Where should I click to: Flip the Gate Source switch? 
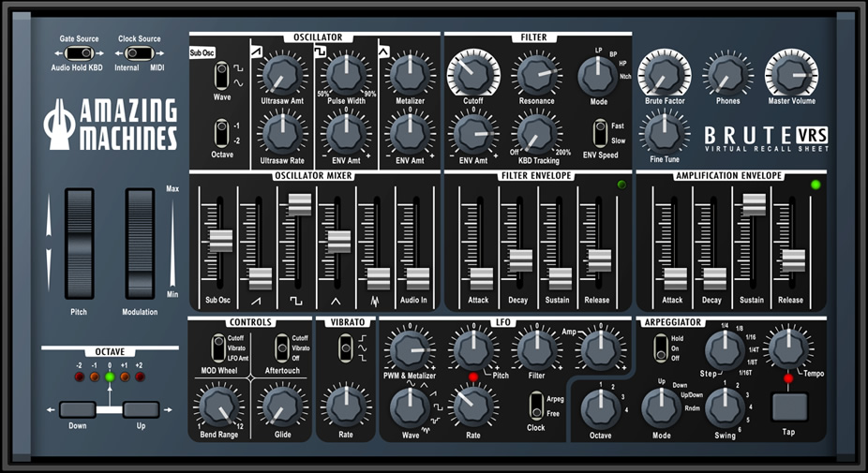point(79,53)
